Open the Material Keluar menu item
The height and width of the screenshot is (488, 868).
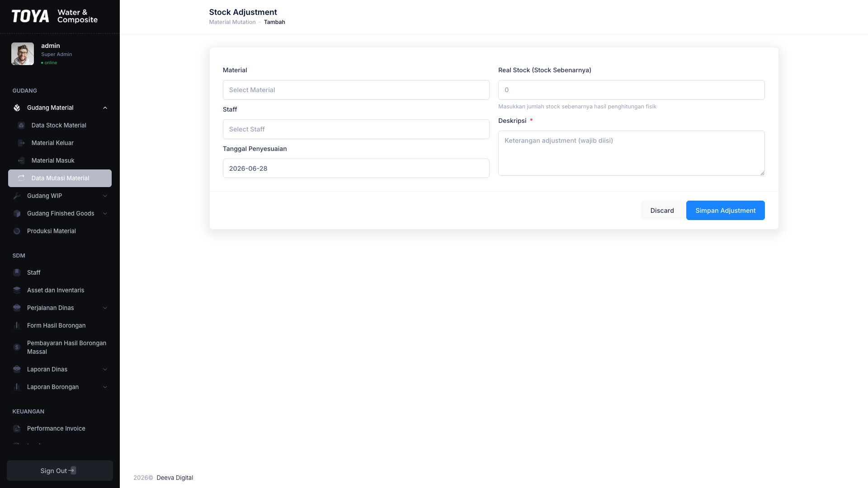pyautogui.click(x=60, y=143)
